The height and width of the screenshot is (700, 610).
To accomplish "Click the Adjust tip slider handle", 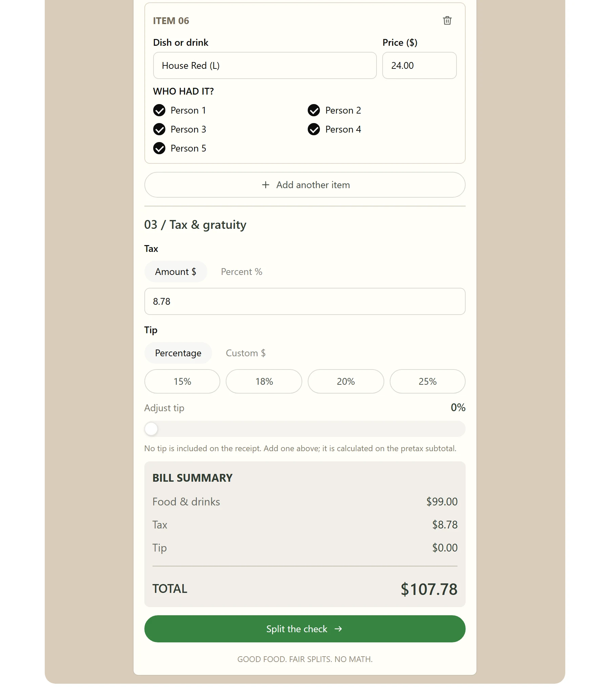I will (x=151, y=429).
